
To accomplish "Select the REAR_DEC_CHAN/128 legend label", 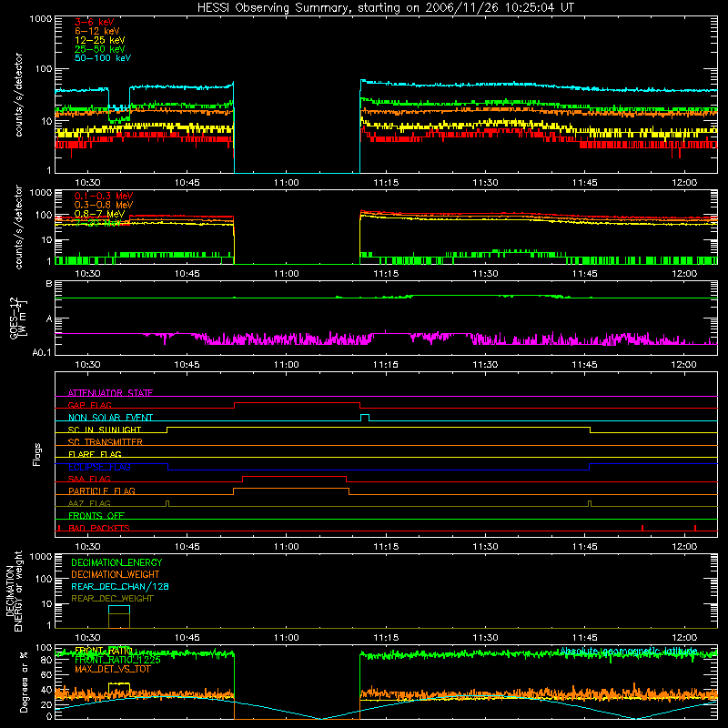I will 120,586.
